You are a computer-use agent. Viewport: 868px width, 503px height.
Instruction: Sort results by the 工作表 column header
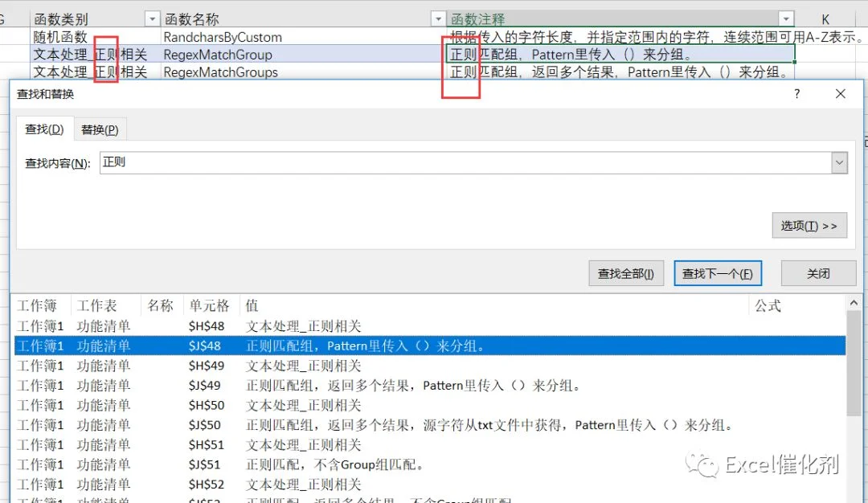[106, 305]
